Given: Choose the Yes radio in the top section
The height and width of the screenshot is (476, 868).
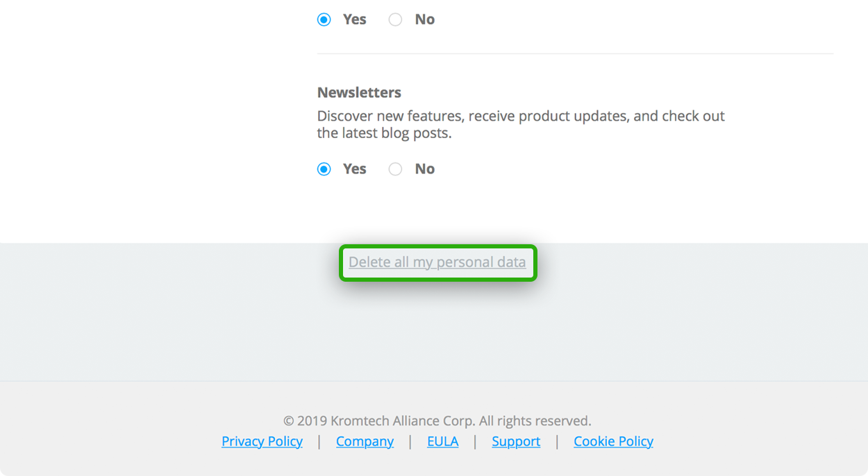Looking at the screenshot, I should (x=324, y=19).
